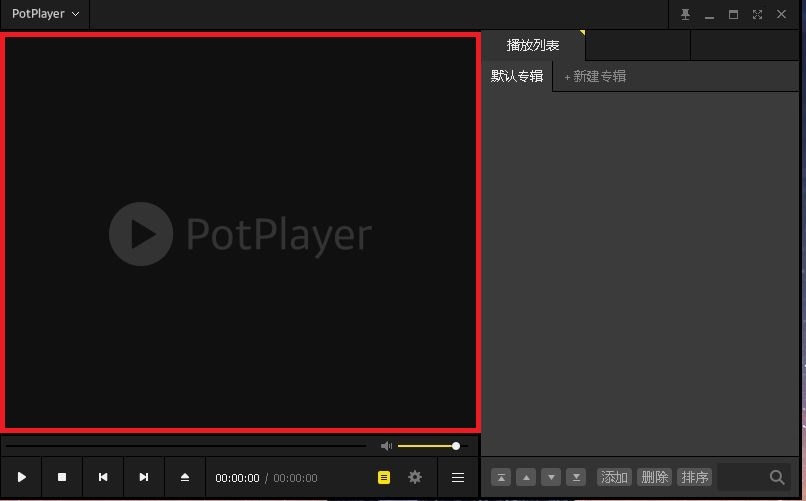Image resolution: width=806 pixels, height=501 pixels.
Task: Click the 添加 button in playlist
Action: 614,477
